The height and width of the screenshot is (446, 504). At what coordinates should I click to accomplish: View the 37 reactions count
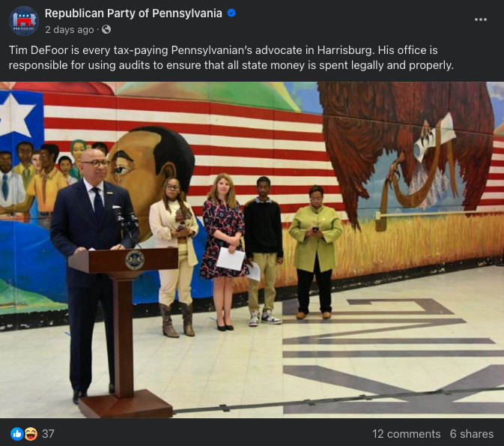click(48, 434)
